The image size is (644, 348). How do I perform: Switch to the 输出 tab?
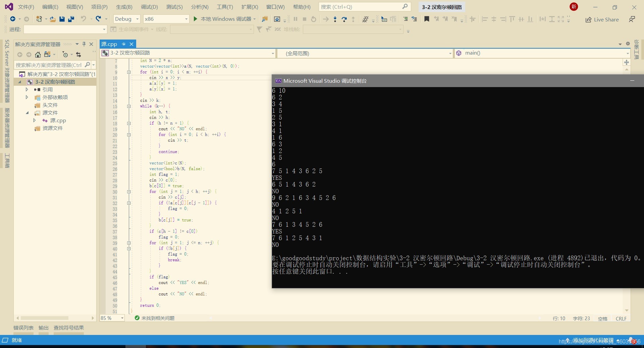[44, 328]
